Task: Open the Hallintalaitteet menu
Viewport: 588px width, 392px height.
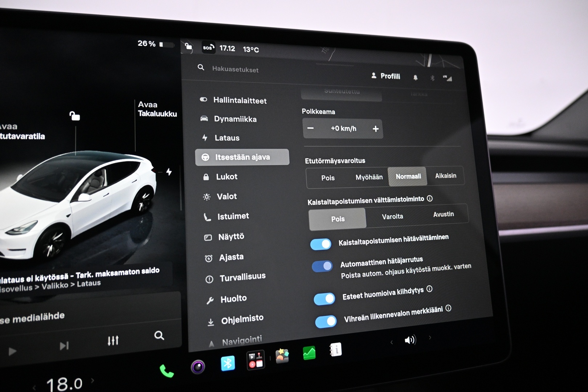Action: (x=233, y=100)
